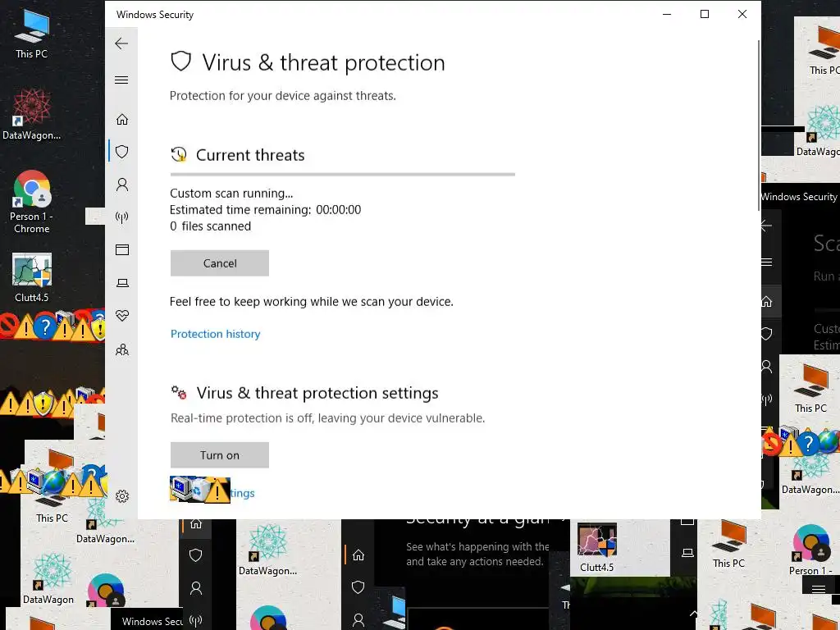Open Firewall & network protection antenna icon in the white sidebar
Viewport: 840px width, 630px height.
click(x=122, y=217)
